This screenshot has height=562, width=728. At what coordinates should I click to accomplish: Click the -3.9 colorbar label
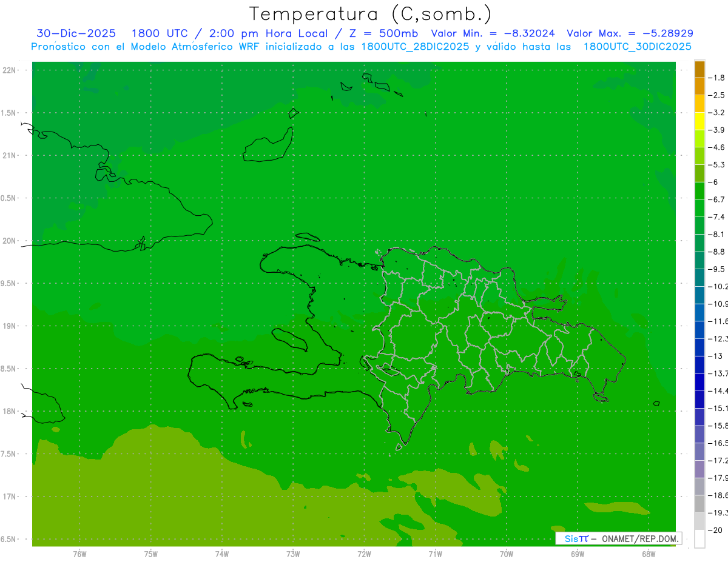point(717,130)
